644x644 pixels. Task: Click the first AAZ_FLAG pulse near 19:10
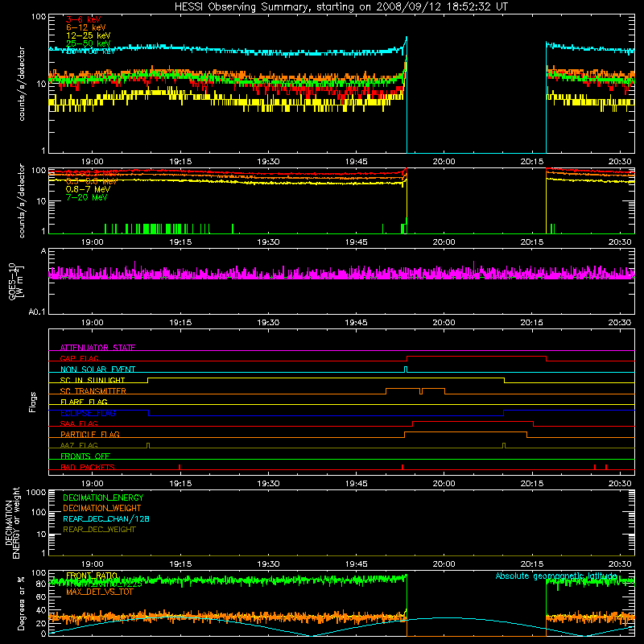148,445
